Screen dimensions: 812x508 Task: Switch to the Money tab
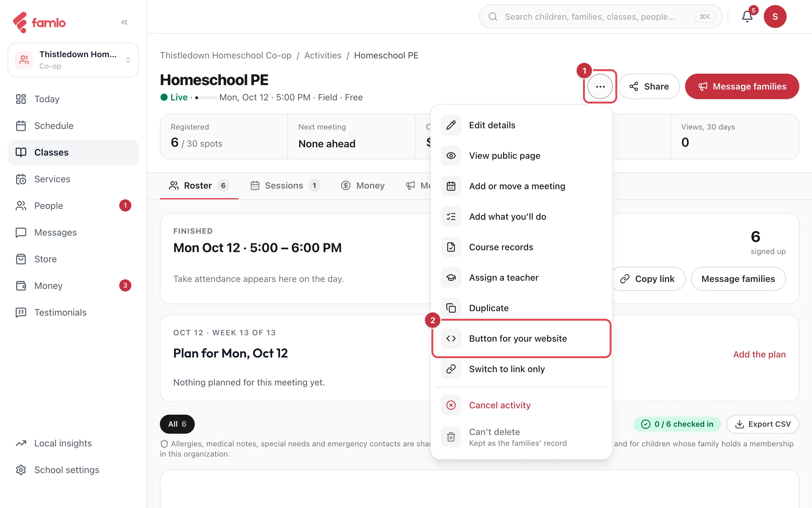click(363, 185)
